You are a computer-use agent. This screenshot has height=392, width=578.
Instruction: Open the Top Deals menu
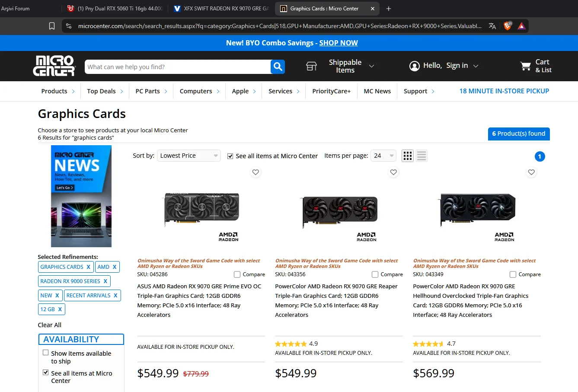(x=105, y=91)
